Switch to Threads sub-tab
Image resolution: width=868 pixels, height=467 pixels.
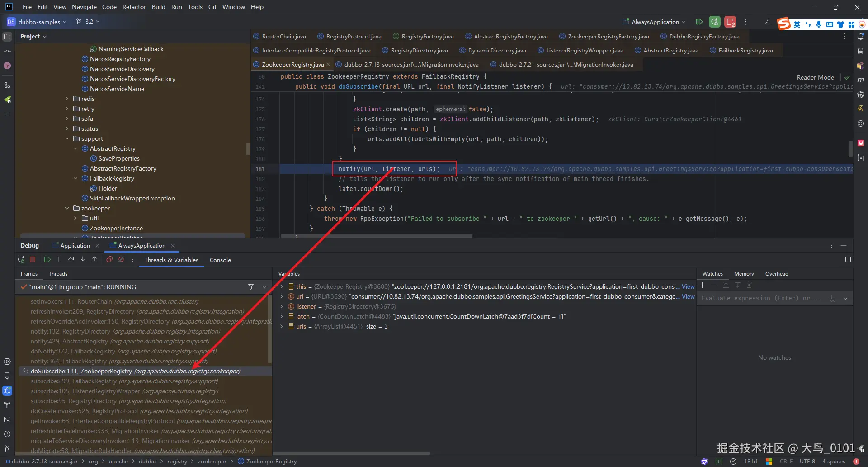[58, 274]
